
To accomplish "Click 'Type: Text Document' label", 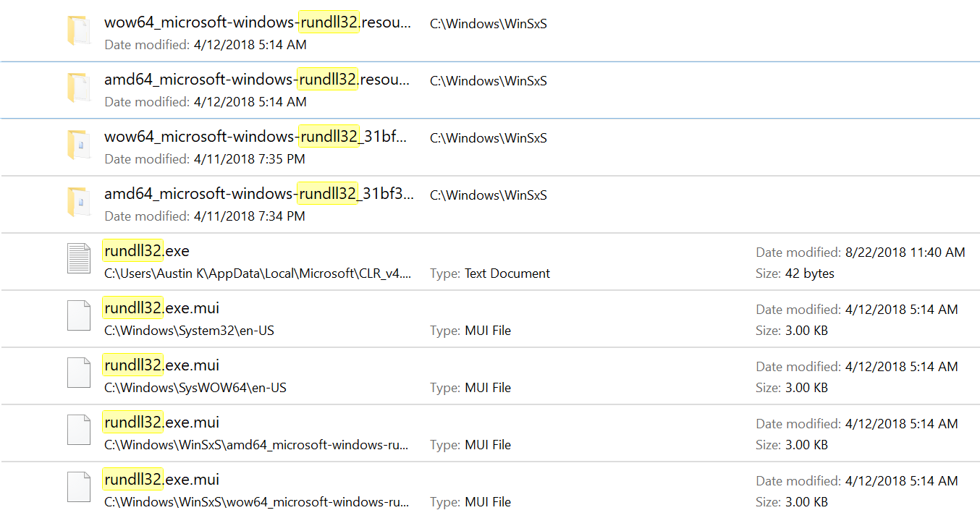I will [x=490, y=273].
